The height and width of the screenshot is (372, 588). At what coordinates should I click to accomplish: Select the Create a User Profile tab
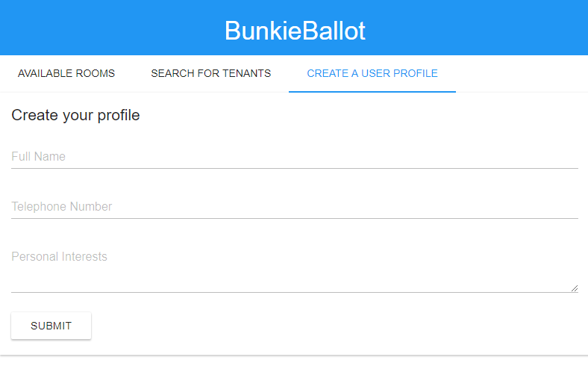pyautogui.click(x=372, y=73)
